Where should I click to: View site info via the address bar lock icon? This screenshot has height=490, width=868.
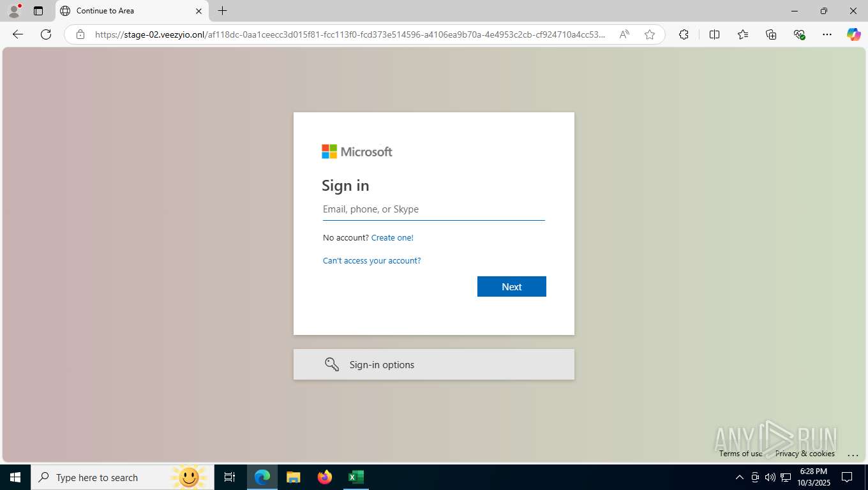click(80, 34)
